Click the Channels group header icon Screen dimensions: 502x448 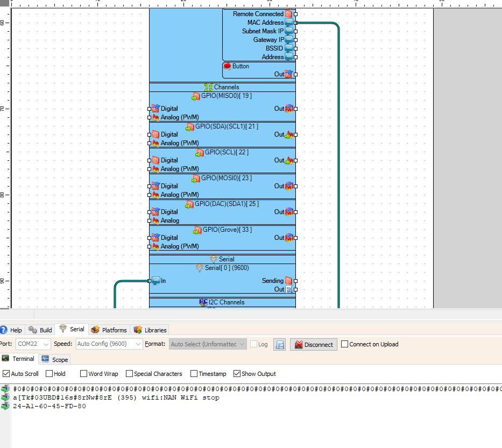[x=209, y=87]
